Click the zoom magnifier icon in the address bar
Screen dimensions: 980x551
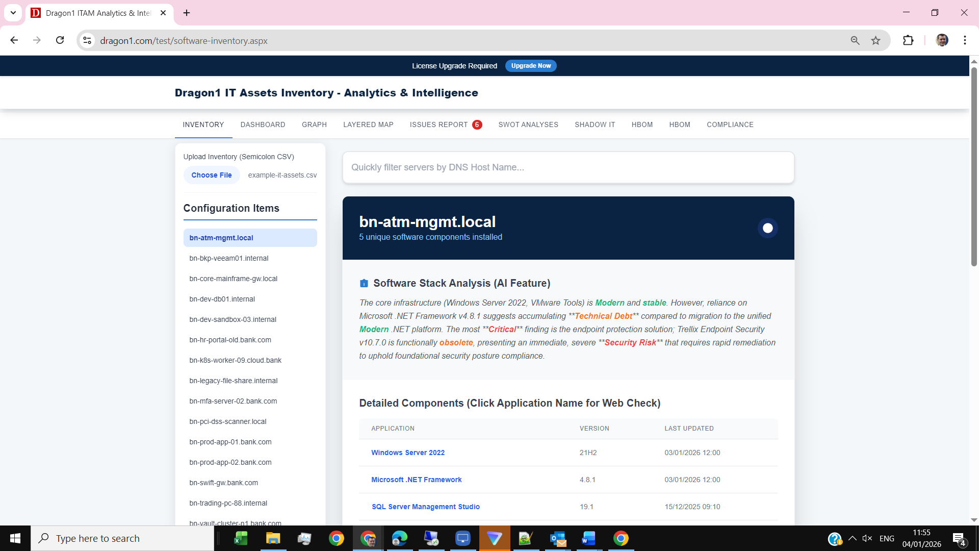pyautogui.click(x=855, y=40)
